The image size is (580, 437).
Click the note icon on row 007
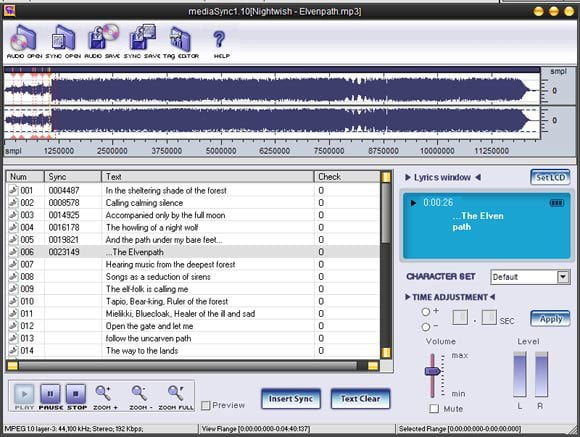13,264
